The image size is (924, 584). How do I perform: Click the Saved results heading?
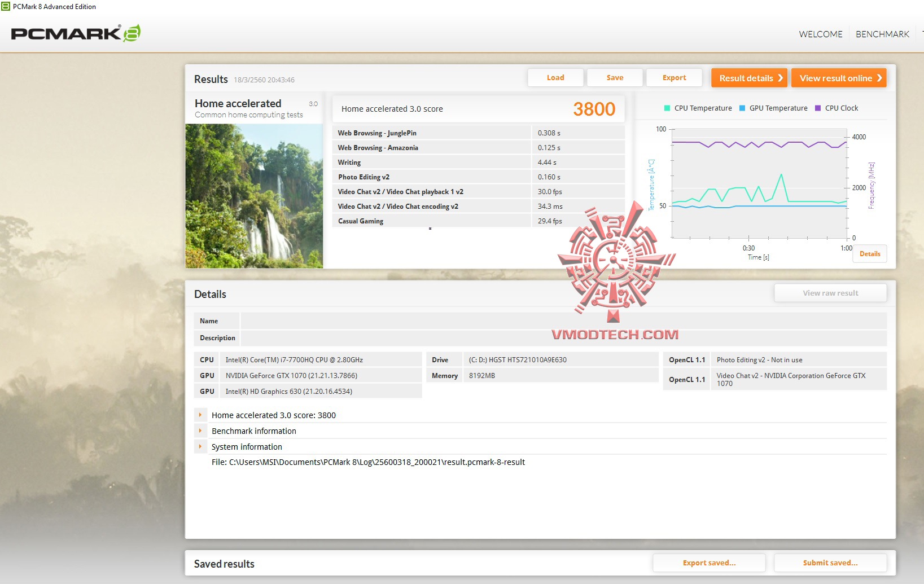[224, 564]
